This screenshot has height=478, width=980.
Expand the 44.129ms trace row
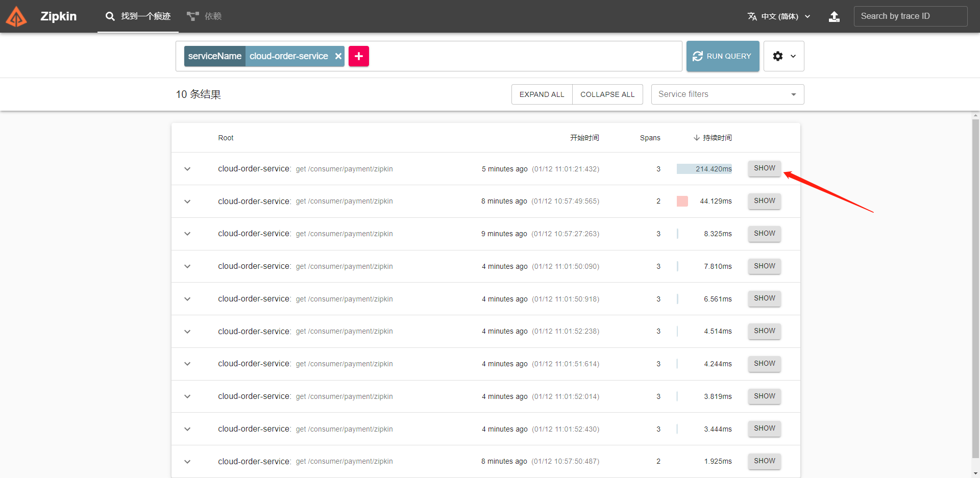(x=187, y=202)
